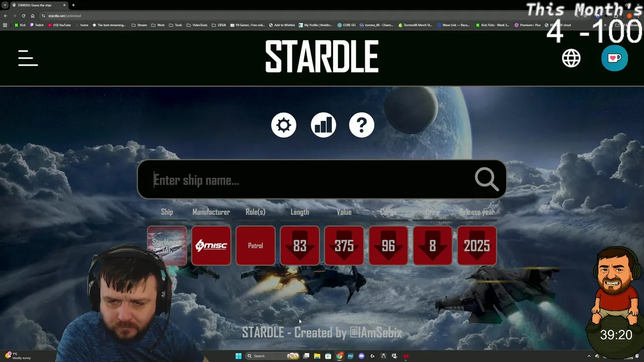Image resolution: width=644 pixels, height=362 pixels.
Task: Click the length value 83 tile
Action: point(300,245)
